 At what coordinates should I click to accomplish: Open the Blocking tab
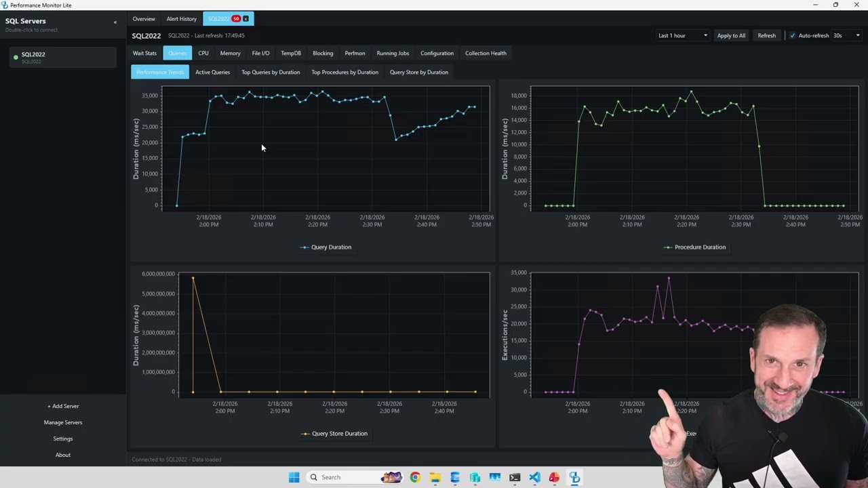click(x=323, y=53)
